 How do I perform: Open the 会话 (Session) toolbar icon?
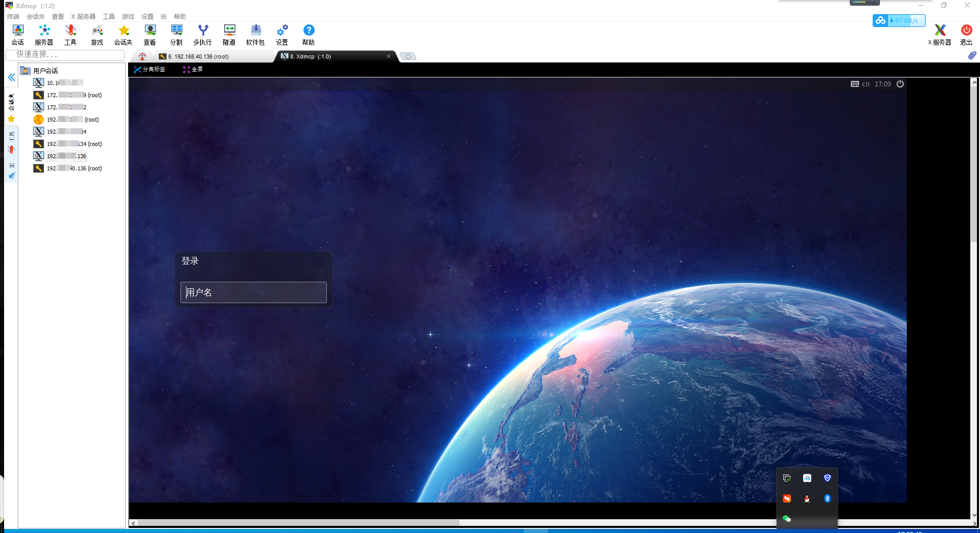click(x=18, y=35)
